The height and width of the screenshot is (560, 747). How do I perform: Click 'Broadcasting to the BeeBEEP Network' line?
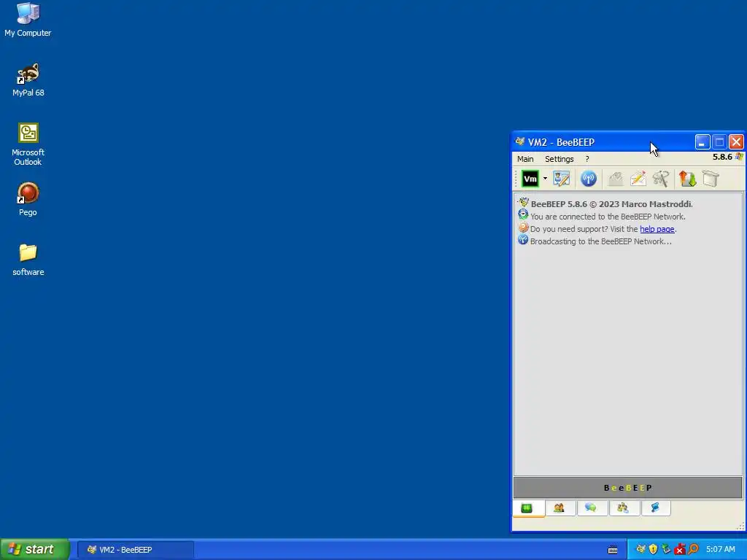click(x=601, y=241)
